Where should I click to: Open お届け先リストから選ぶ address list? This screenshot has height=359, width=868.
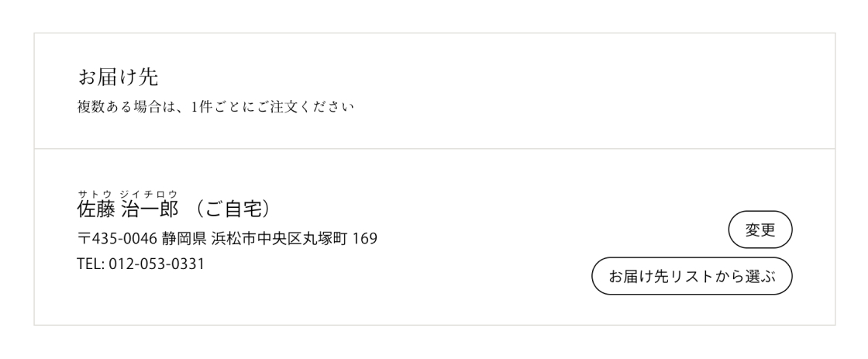tap(691, 276)
